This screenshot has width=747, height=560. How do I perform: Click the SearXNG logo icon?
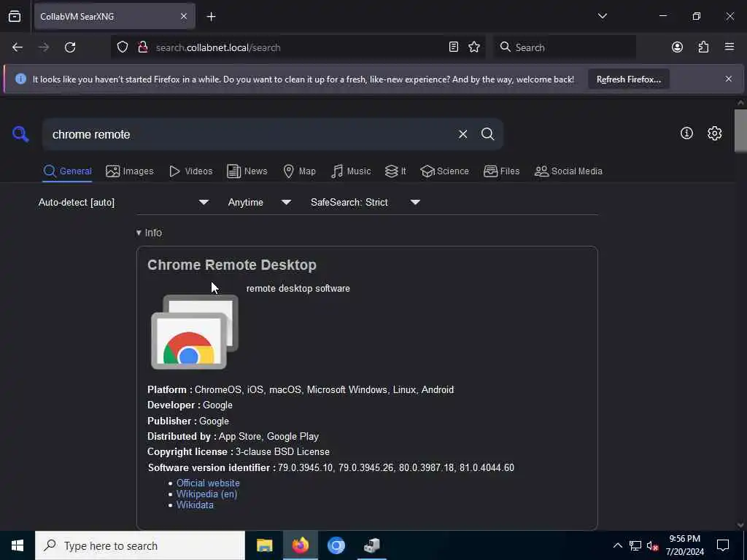(x=20, y=134)
